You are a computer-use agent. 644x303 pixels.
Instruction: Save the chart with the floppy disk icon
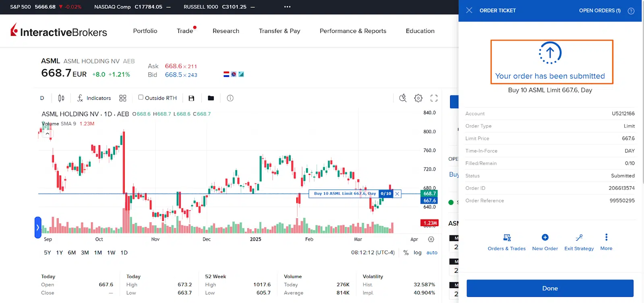pos(192,98)
